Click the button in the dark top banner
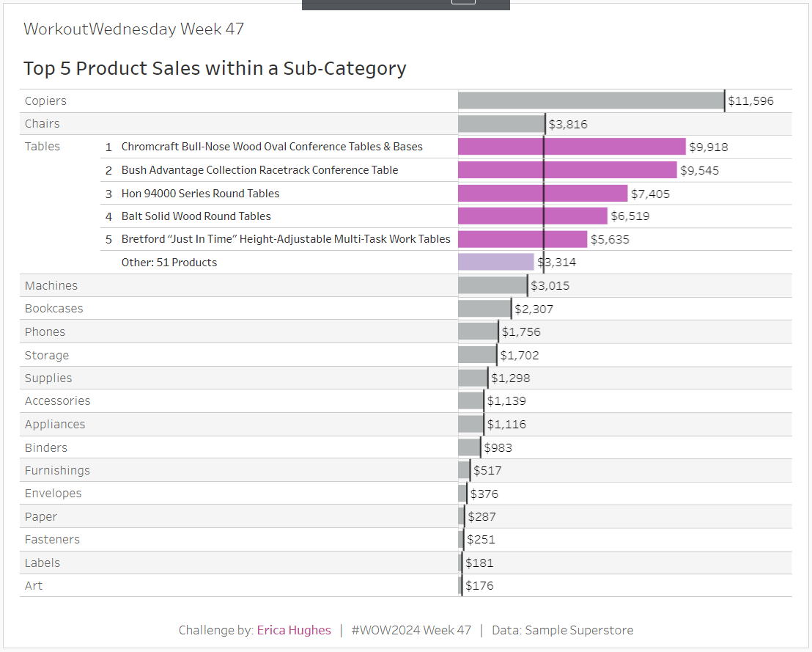 coord(463,1)
